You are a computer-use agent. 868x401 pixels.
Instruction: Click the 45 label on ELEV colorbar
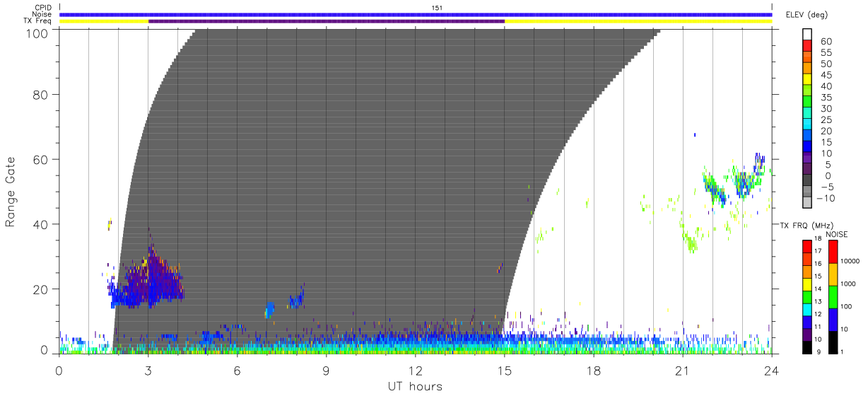click(x=826, y=75)
